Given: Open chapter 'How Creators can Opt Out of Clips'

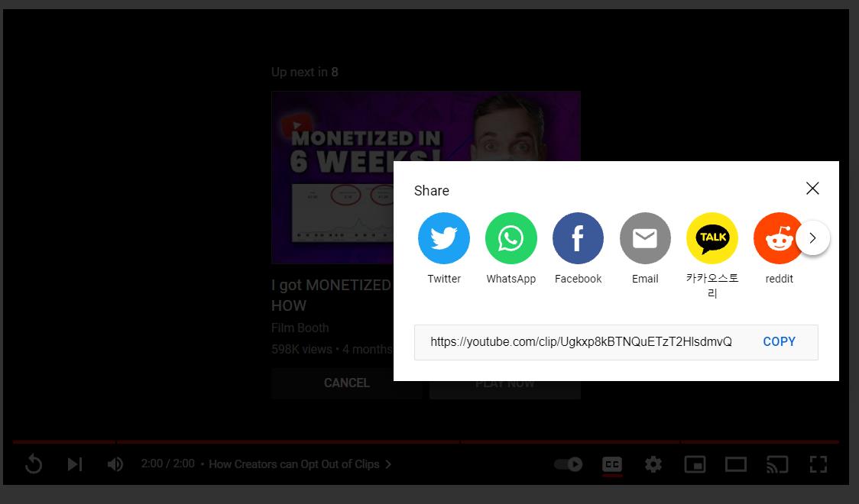Looking at the screenshot, I should tap(300, 464).
